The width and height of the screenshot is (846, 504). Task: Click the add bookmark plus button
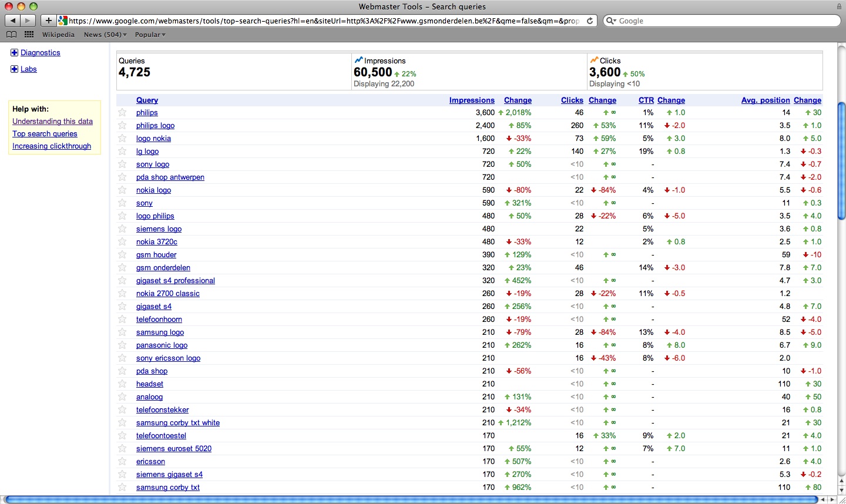pyautogui.click(x=49, y=21)
